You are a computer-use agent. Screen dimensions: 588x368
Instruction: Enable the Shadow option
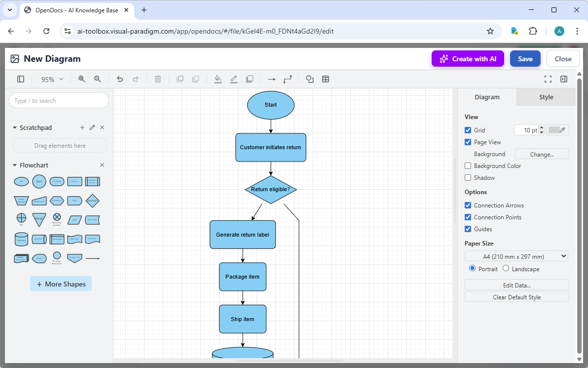click(x=468, y=177)
